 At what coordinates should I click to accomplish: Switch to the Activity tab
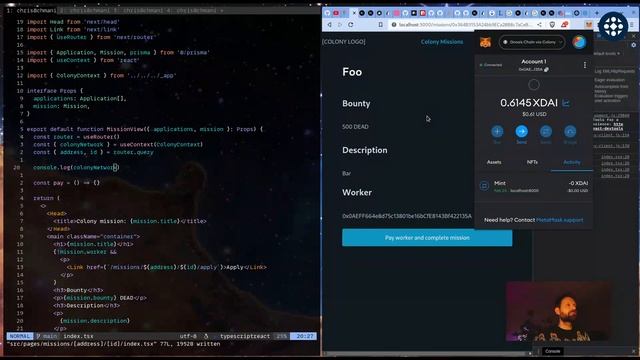572,162
